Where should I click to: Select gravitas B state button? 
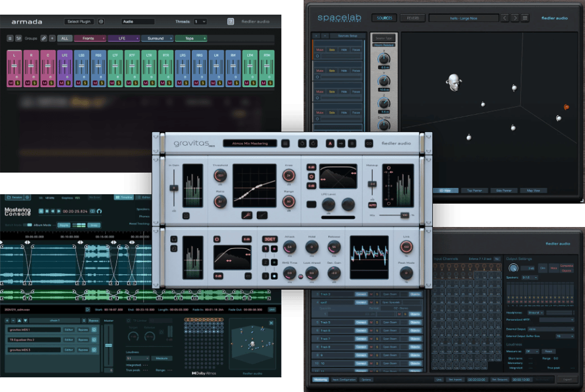tap(352, 143)
